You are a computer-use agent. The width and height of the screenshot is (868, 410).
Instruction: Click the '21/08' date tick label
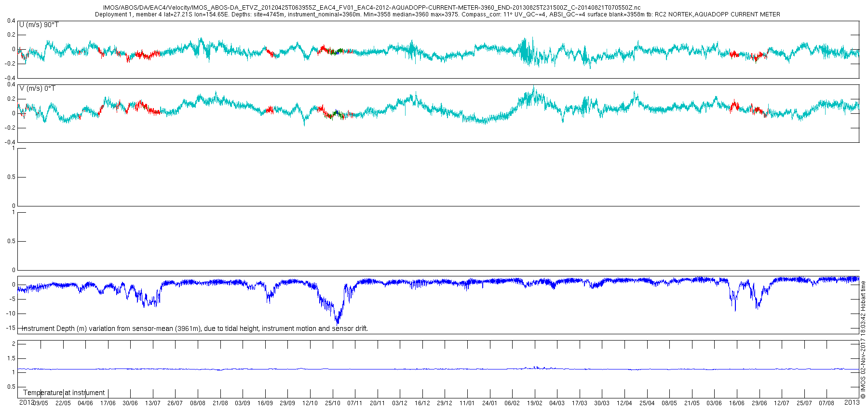(x=220, y=403)
